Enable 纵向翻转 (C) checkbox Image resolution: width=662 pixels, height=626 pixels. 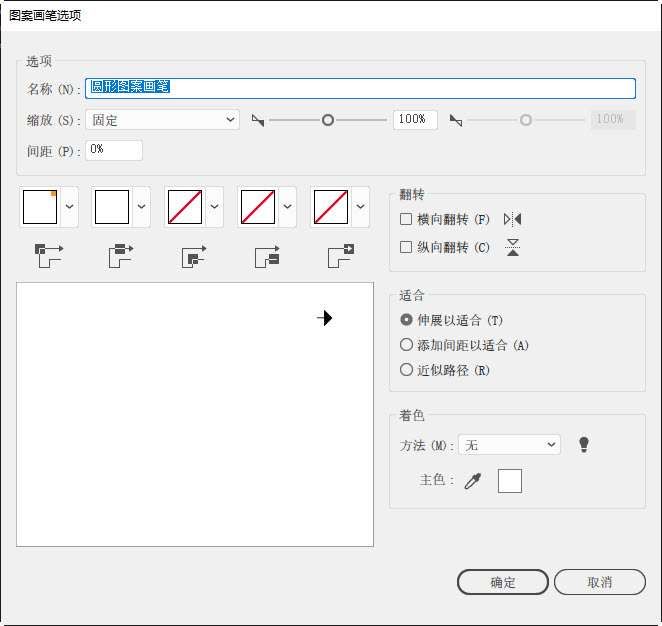[x=406, y=247]
